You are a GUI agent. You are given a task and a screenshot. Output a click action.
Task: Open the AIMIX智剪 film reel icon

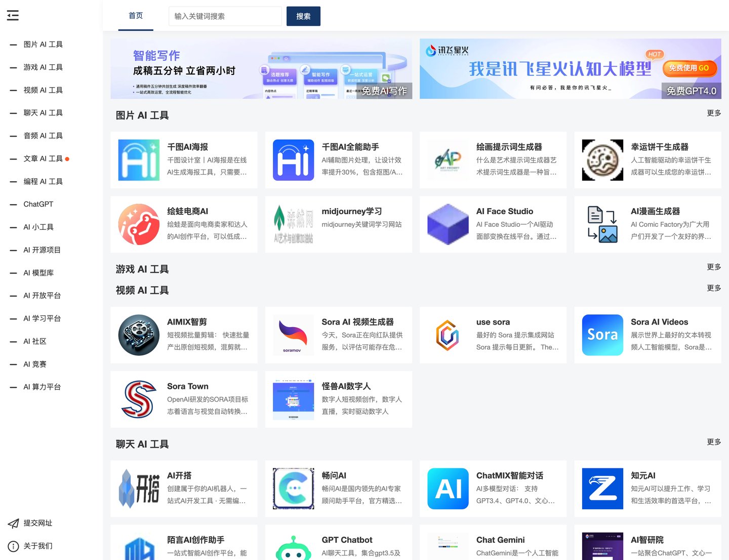tap(139, 335)
